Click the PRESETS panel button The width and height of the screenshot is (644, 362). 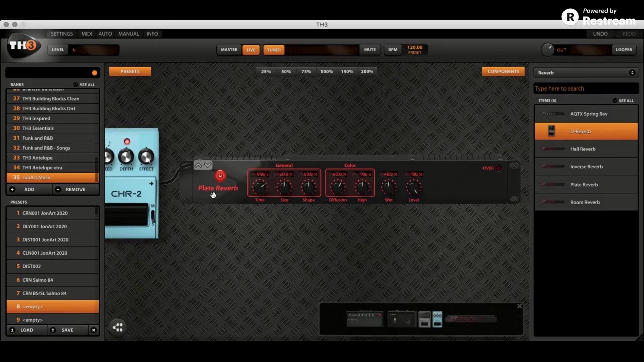point(130,71)
